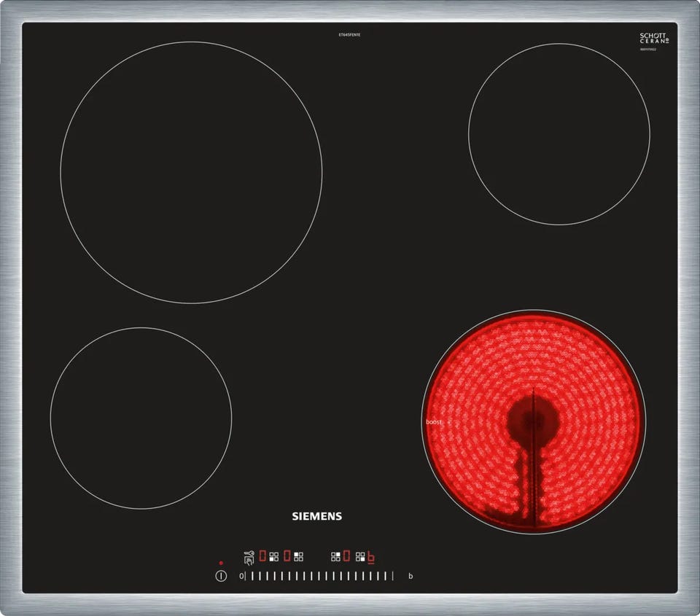Click the glowing red front-right burner

[x=534, y=421]
